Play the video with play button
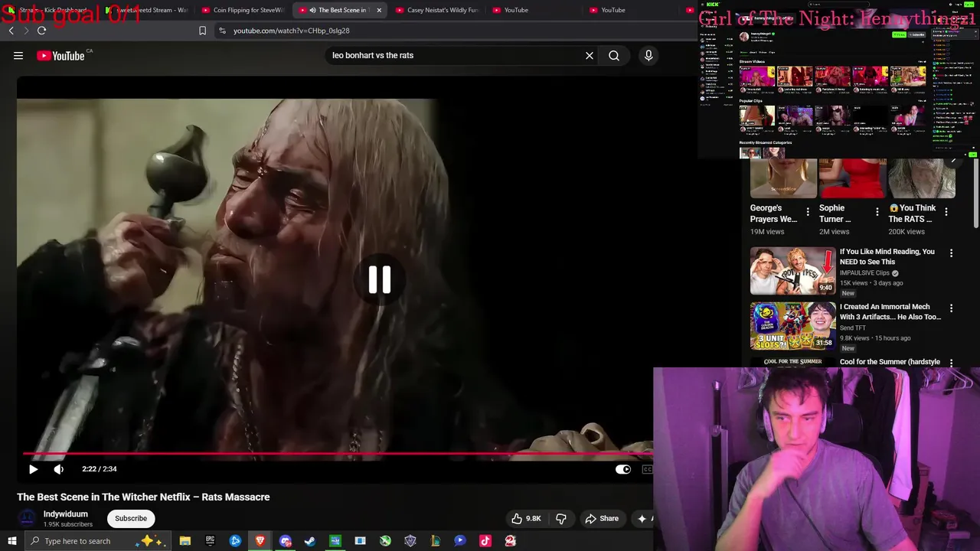980x551 pixels. (x=33, y=469)
